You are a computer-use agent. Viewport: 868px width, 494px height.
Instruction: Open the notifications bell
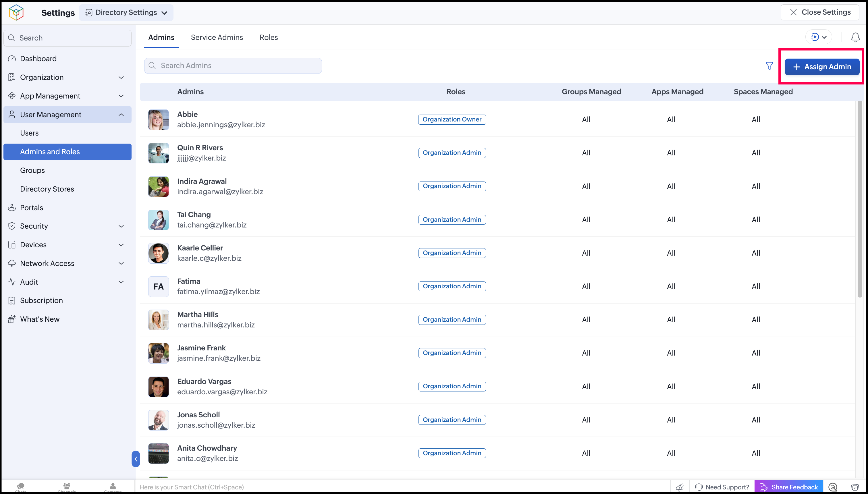855,37
